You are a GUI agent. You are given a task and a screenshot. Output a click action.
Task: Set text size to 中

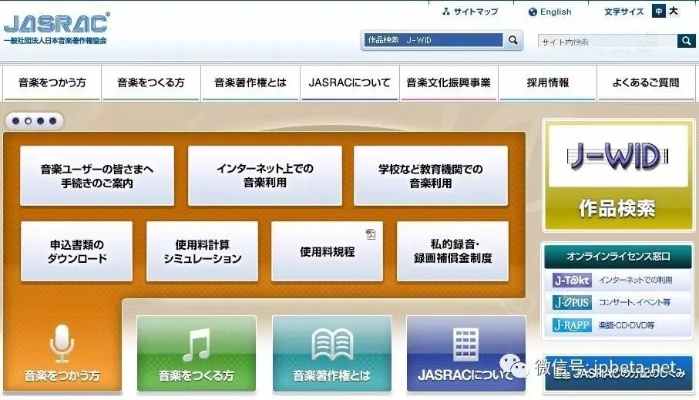pyautogui.click(x=658, y=11)
